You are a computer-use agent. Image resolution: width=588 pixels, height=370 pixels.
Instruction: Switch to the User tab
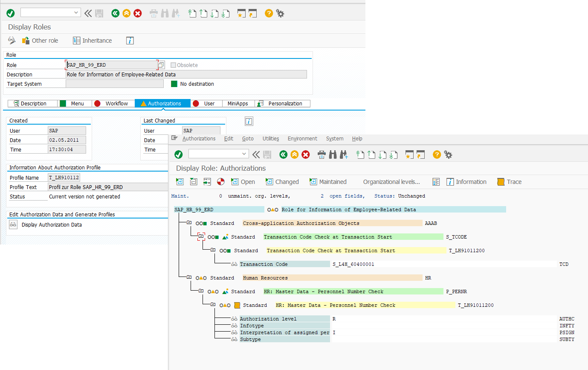[206, 103]
